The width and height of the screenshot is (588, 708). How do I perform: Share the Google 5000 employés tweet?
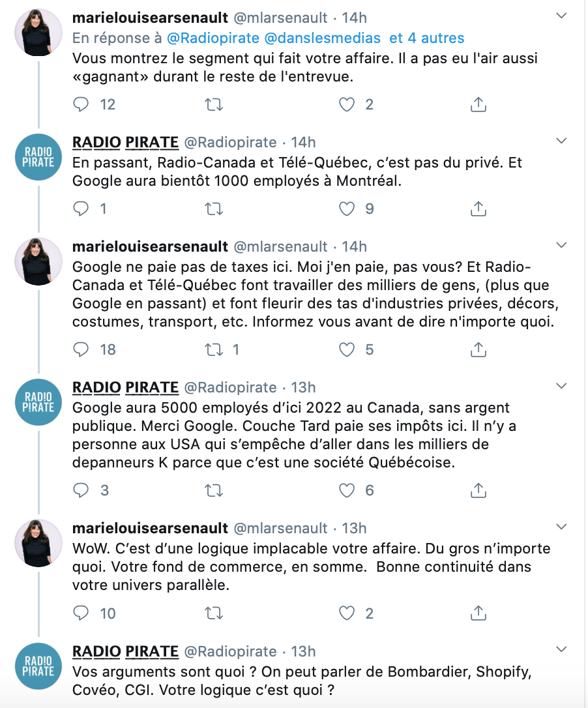click(x=478, y=490)
